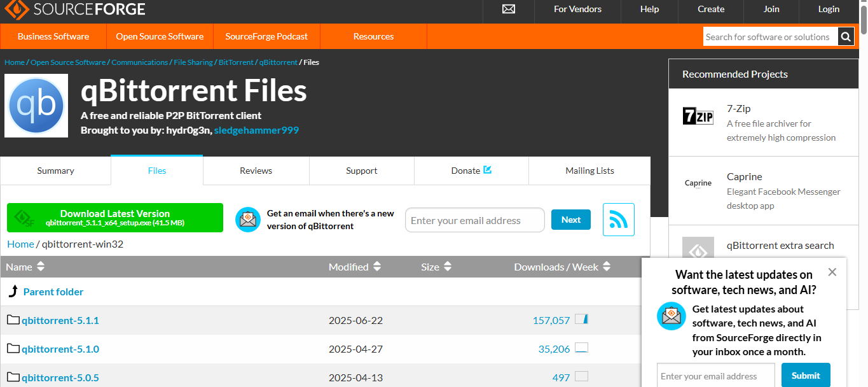Click the Submit button in newsletter popup
Image resolution: width=868 pixels, height=387 pixels.
coord(806,376)
